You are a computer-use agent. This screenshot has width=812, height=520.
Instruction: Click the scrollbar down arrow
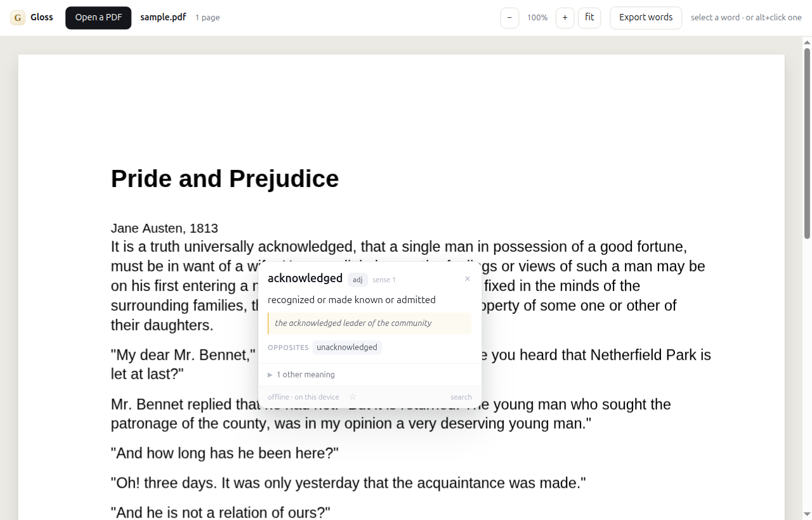click(x=807, y=514)
